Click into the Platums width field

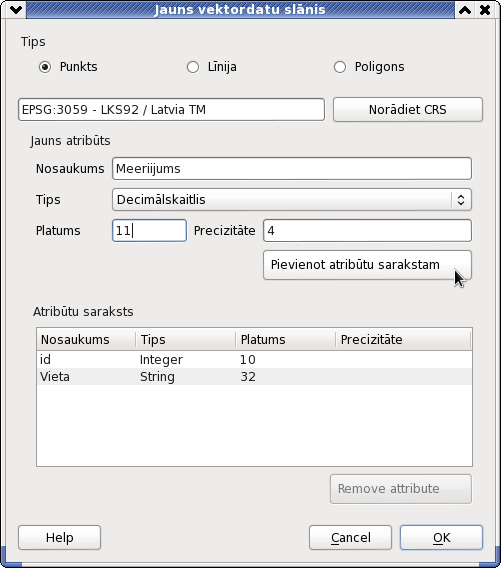coord(150,230)
